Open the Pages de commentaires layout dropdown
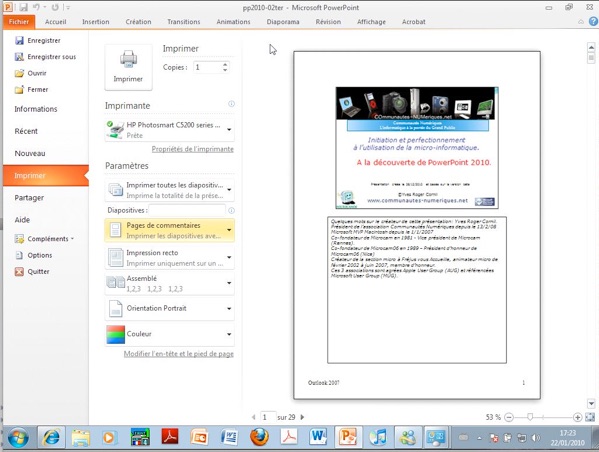The height and width of the screenshot is (452, 599). [170, 230]
